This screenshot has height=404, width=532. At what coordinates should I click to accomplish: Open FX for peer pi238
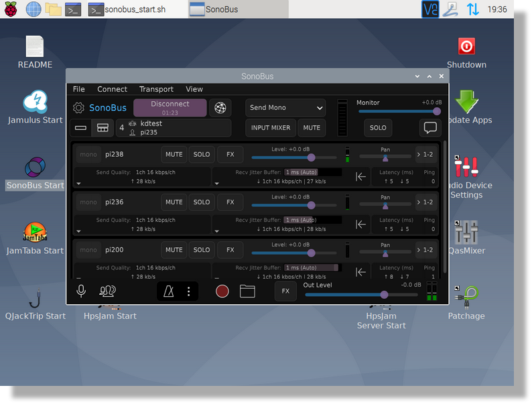point(230,154)
